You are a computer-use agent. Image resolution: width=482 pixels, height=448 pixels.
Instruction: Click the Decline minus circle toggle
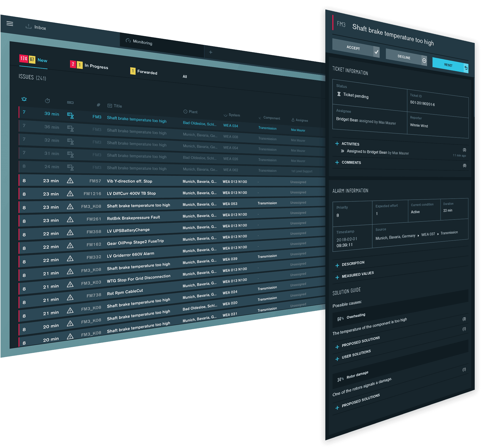pos(424,61)
